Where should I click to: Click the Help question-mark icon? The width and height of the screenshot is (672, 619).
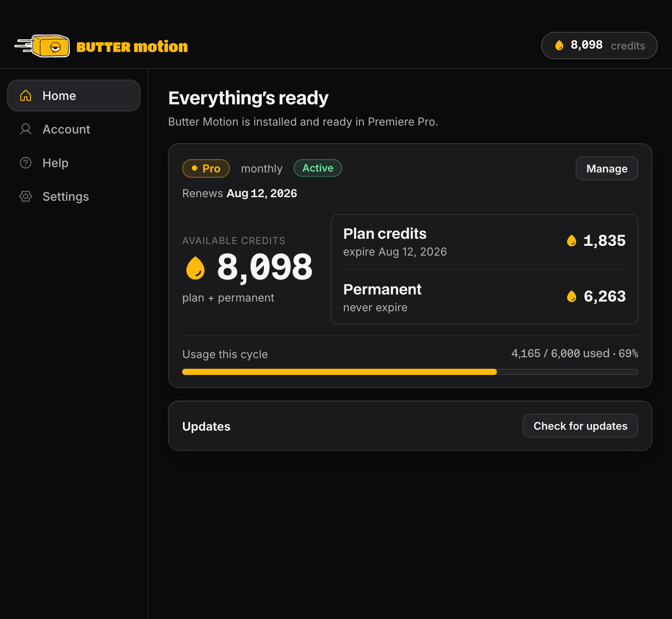(26, 163)
